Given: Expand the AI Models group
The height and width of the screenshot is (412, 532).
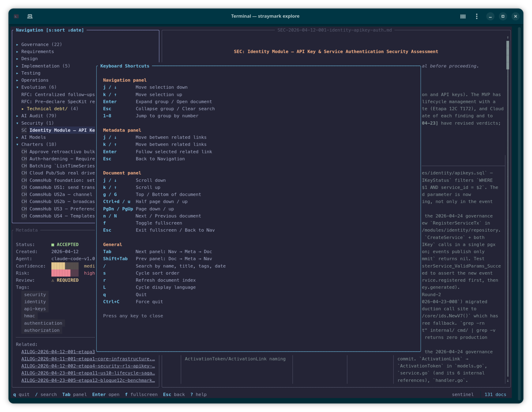Looking at the screenshot, I should pyautogui.click(x=31, y=137).
